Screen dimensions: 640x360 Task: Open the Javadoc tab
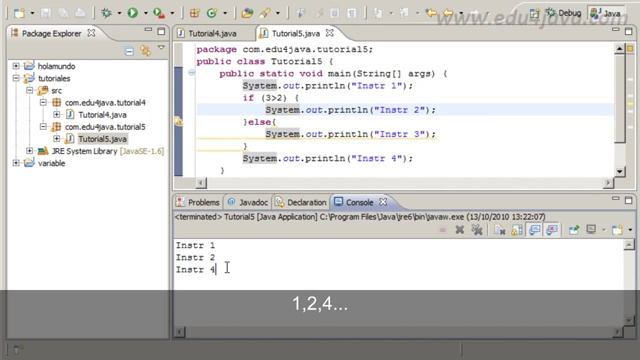[x=248, y=202]
